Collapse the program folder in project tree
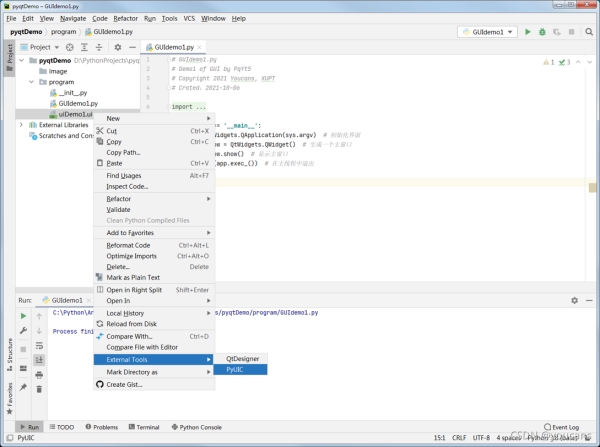This screenshot has width=600, height=447. 30,82
